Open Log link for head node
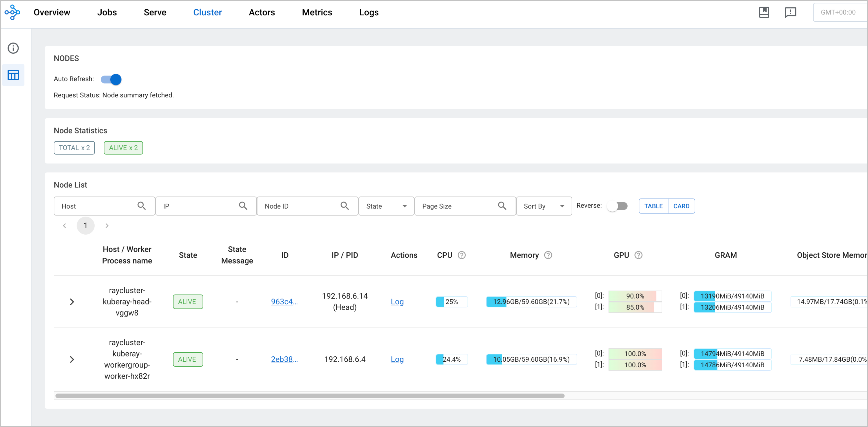The image size is (868, 427). [397, 302]
